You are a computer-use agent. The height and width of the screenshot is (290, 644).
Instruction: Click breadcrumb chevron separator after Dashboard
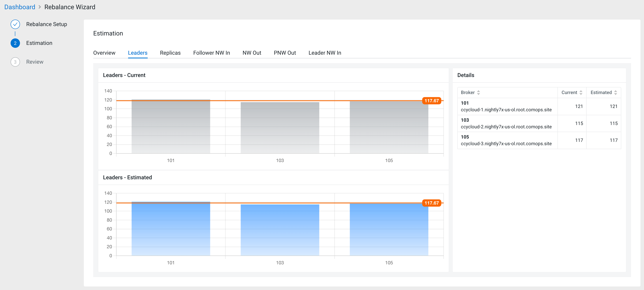(40, 7)
